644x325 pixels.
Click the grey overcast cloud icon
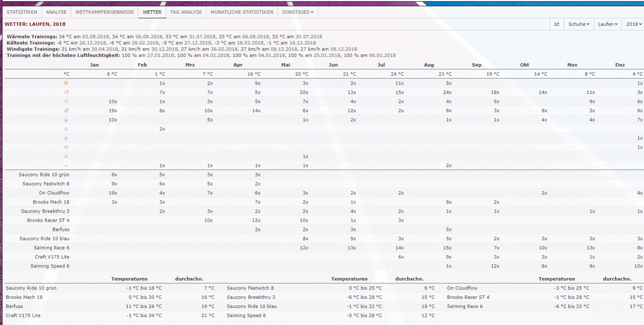coord(66,101)
